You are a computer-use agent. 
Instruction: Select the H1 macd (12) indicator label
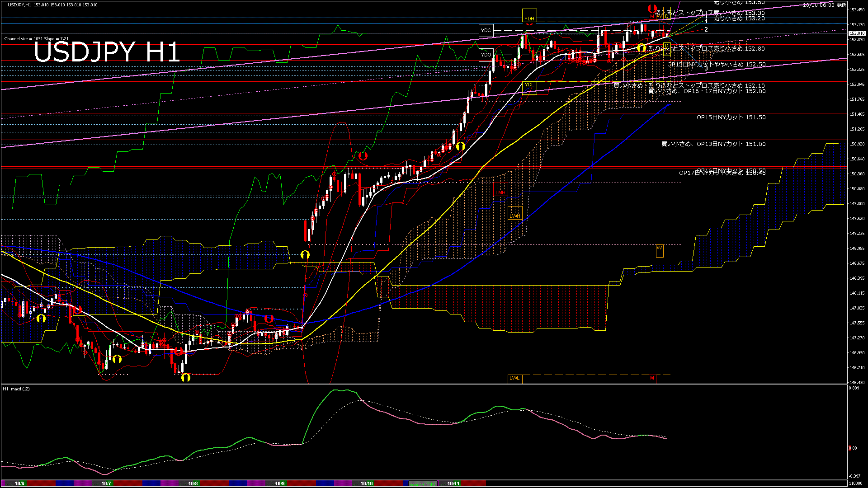coord(16,389)
